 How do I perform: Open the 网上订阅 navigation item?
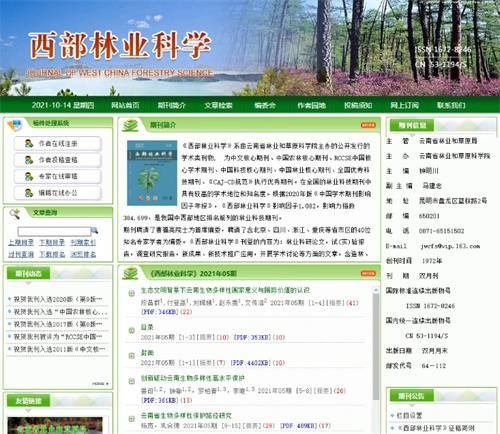click(405, 105)
